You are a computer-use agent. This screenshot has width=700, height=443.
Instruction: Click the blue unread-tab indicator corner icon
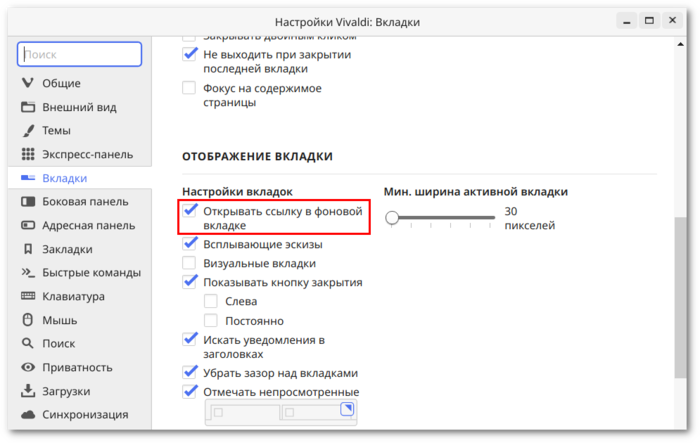pyautogui.click(x=347, y=409)
